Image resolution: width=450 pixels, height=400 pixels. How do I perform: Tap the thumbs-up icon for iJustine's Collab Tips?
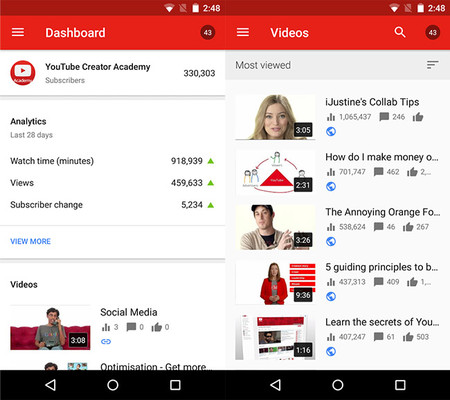418,117
